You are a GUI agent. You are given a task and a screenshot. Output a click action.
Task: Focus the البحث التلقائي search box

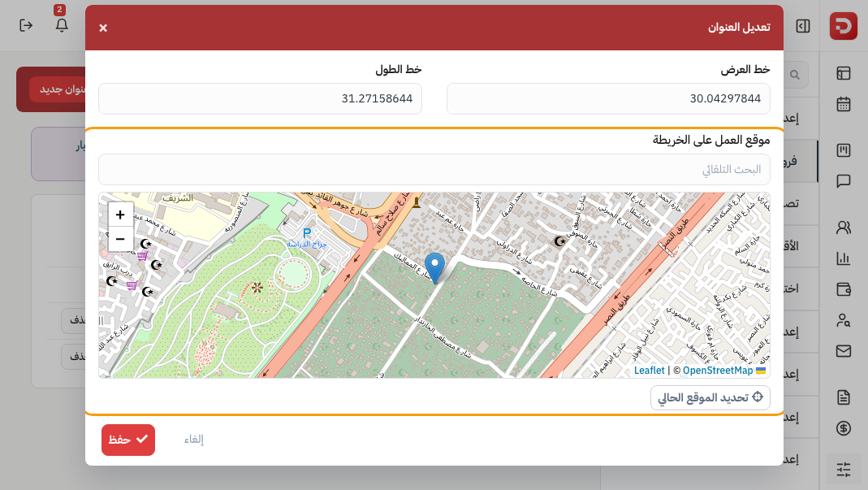(x=434, y=169)
